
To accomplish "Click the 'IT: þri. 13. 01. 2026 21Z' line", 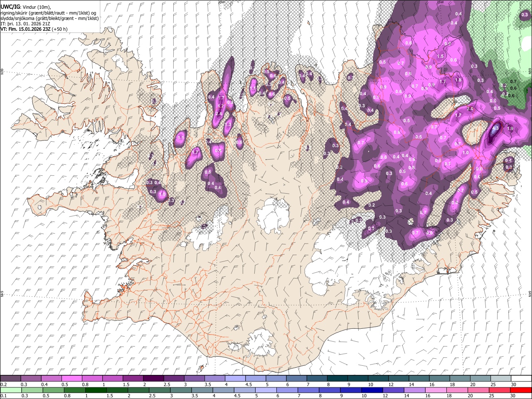I will (26, 24).
